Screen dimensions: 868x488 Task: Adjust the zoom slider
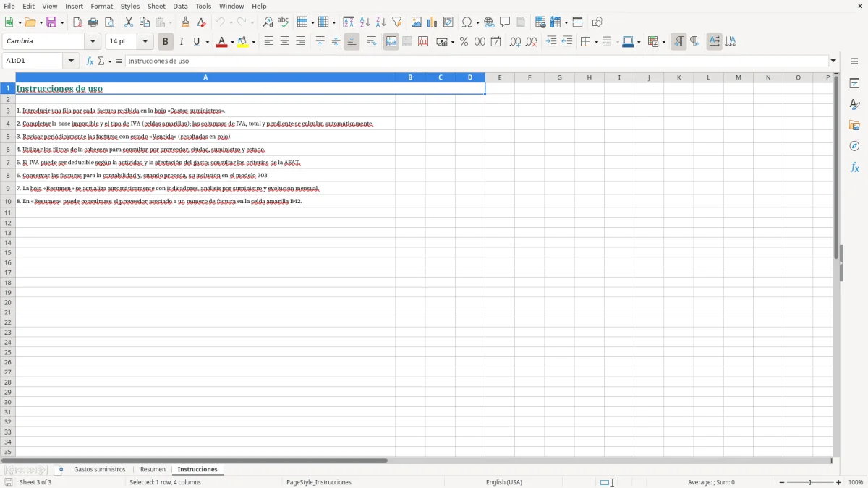[810, 482]
